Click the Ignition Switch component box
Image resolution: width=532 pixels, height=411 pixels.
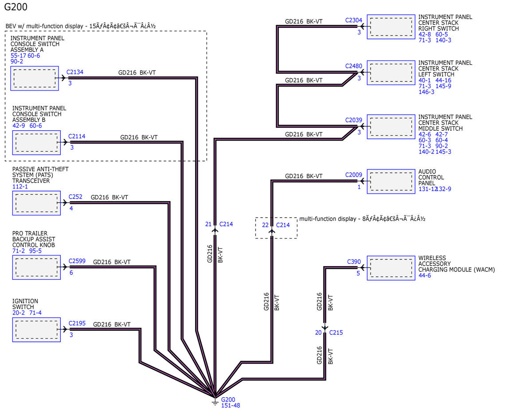36,329
